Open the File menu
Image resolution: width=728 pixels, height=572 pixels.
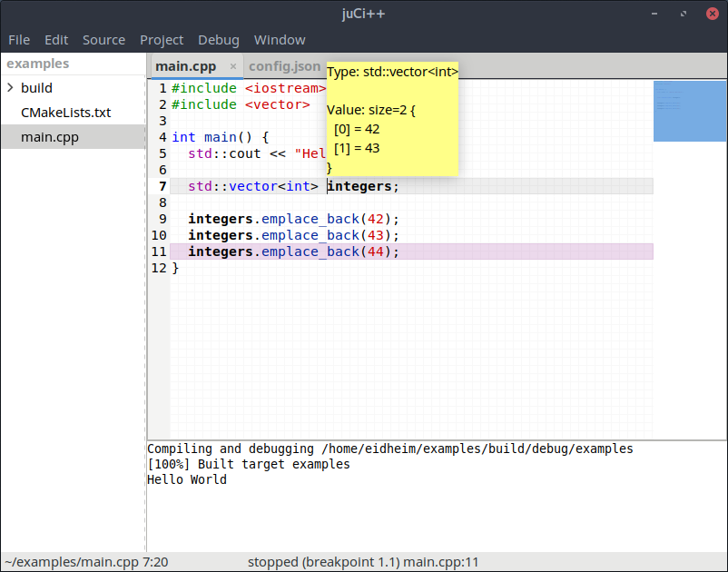19,40
